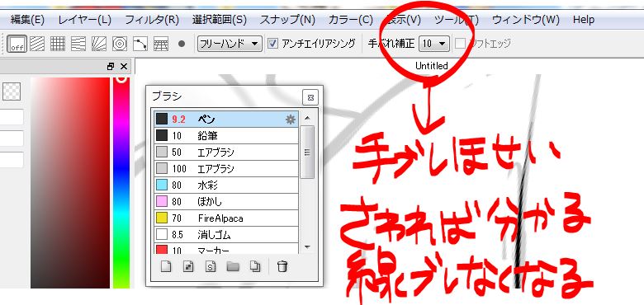This screenshot has height=305, width=644.
Task: Select the 3D perspective snap icon
Action: [161, 44]
